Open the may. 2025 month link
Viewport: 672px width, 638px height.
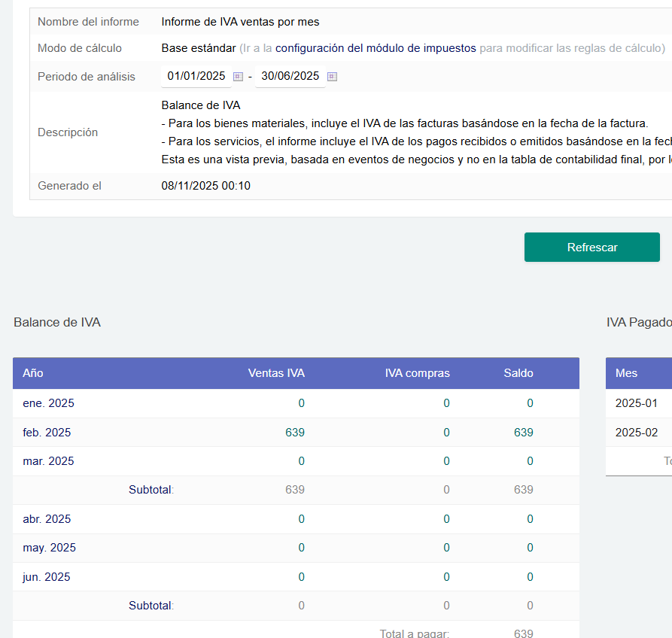(x=49, y=548)
